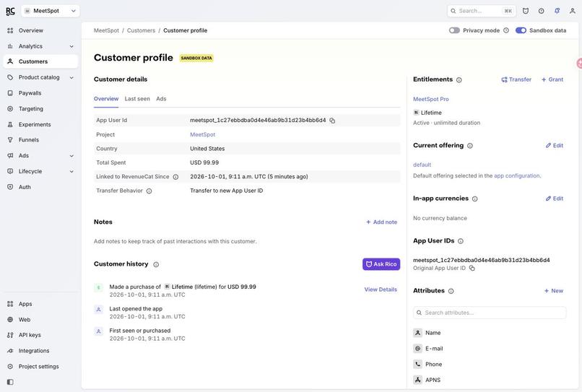Click Transfer entitlements button
The image size is (582, 392).
516,79
